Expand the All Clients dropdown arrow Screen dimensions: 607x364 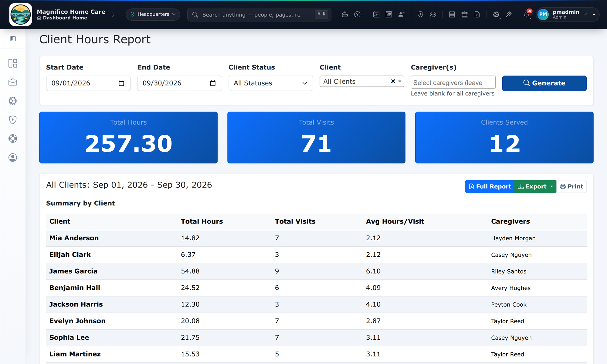click(x=400, y=81)
